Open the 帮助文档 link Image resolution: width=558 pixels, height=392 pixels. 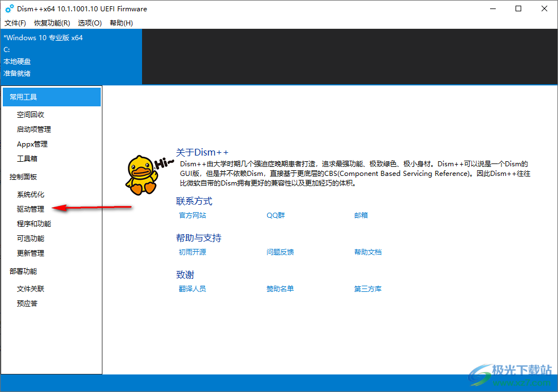[x=368, y=252]
